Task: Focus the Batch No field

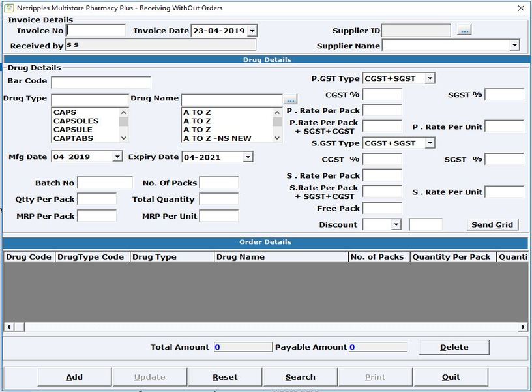Action: (105, 183)
